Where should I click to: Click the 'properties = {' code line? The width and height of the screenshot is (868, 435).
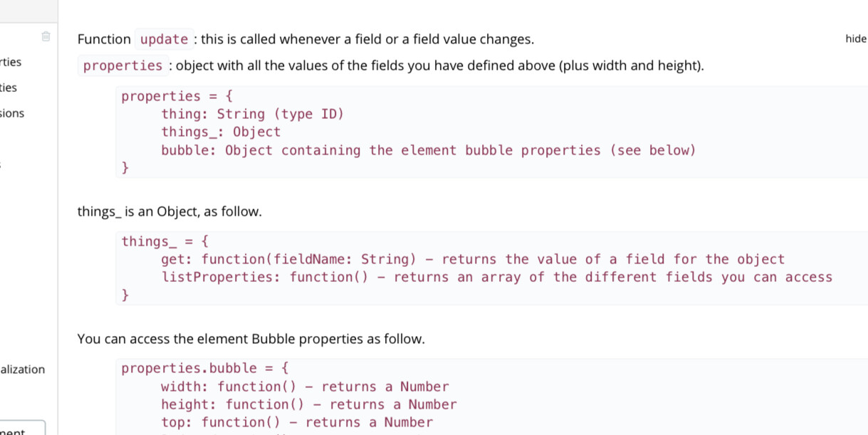(x=177, y=96)
